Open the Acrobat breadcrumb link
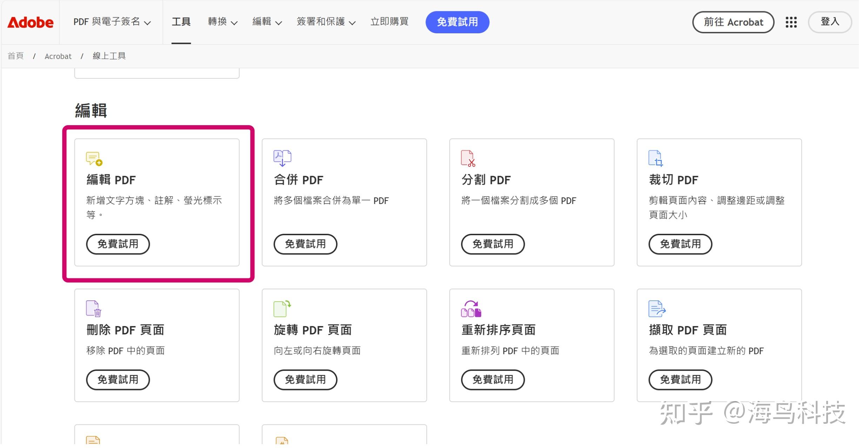Screen dimensions: 868x448 click(x=58, y=56)
